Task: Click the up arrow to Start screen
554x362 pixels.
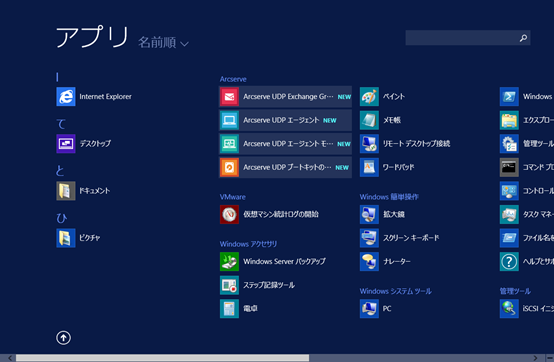Action: click(64, 338)
